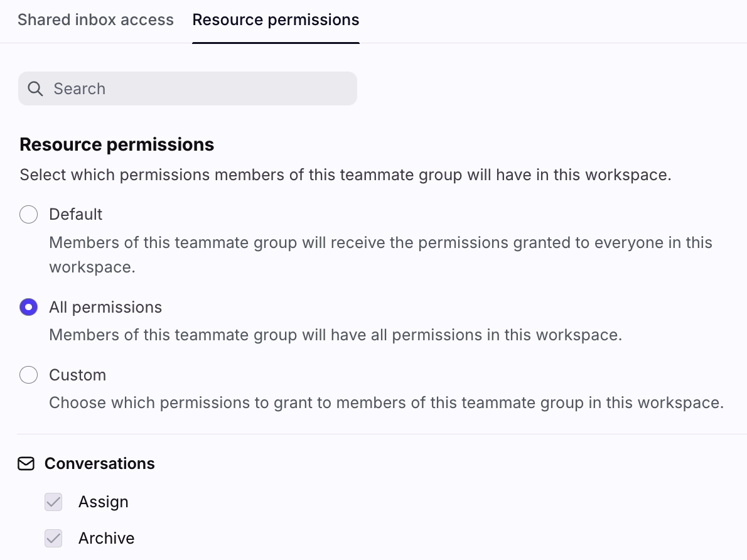Click the "Archive" permission label
The height and width of the screenshot is (560, 747).
[x=107, y=539]
